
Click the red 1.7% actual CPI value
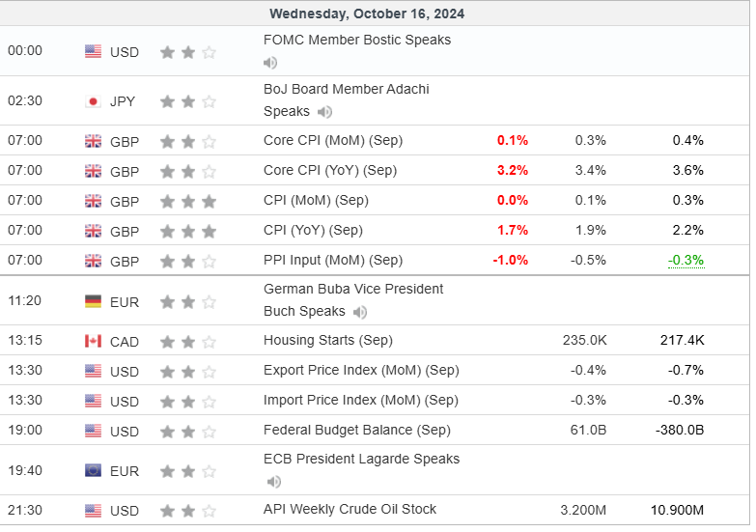pos(512,230)
